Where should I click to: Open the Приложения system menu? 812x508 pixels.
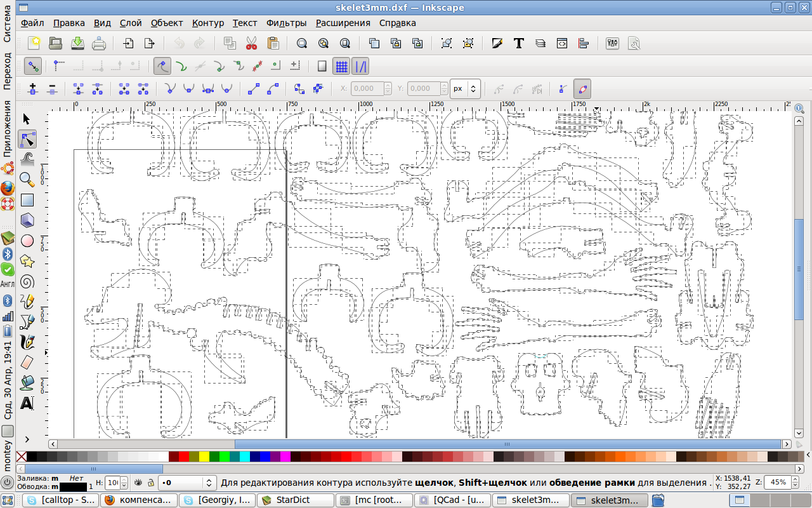[8, 128]
